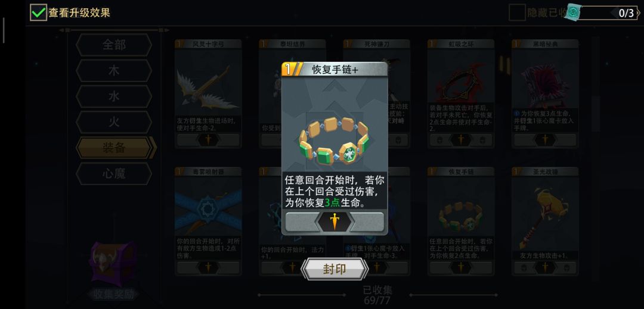Click the green scroll currency icon
The width and height of the screenshot is (644, 309).
tap(572, 13)
